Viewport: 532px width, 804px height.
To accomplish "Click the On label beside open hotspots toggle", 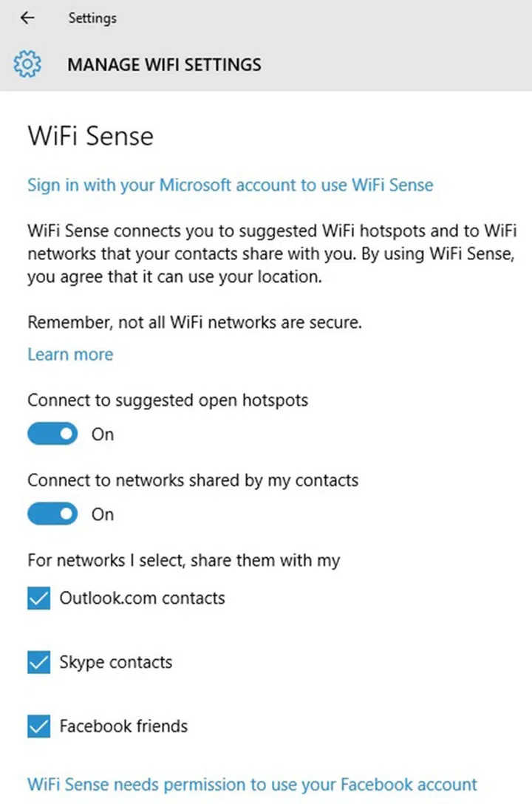I will click(103, 435).
